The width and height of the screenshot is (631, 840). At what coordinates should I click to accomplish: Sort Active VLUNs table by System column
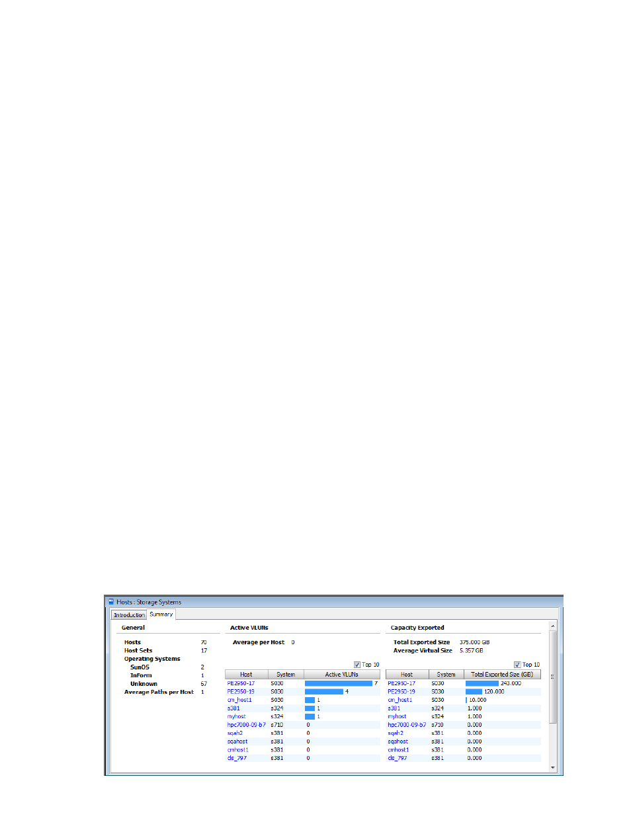pyautogui.click(x=286, y=675)
